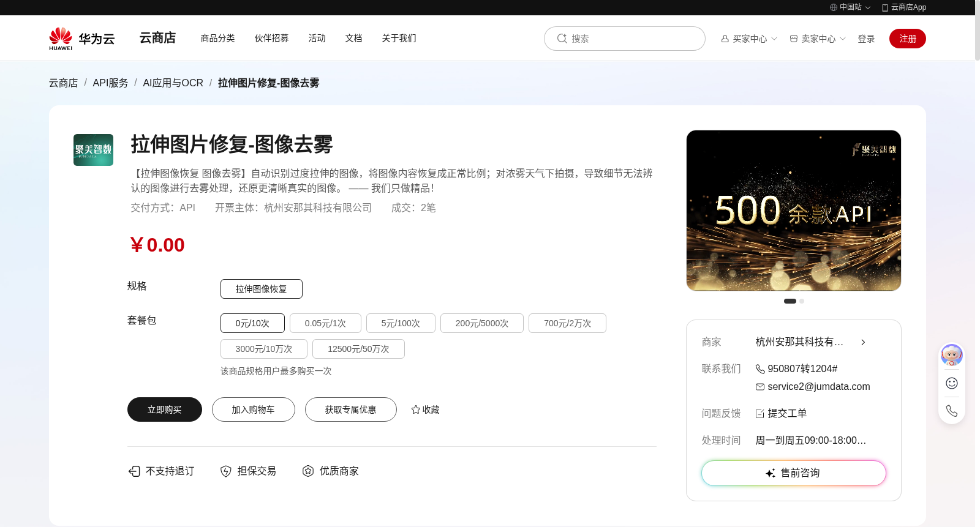980x527 pixels.
Task: Click the 聚美智数 product logo
Action: 93,150
